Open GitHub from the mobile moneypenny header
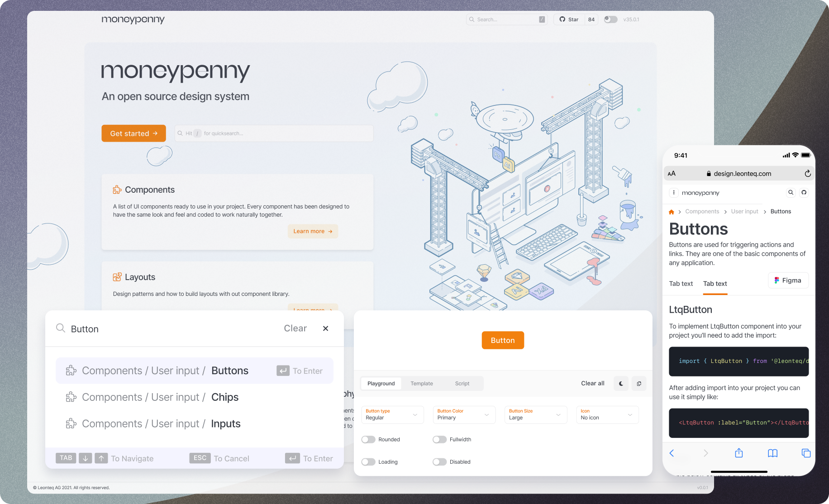 pos(804,192)
